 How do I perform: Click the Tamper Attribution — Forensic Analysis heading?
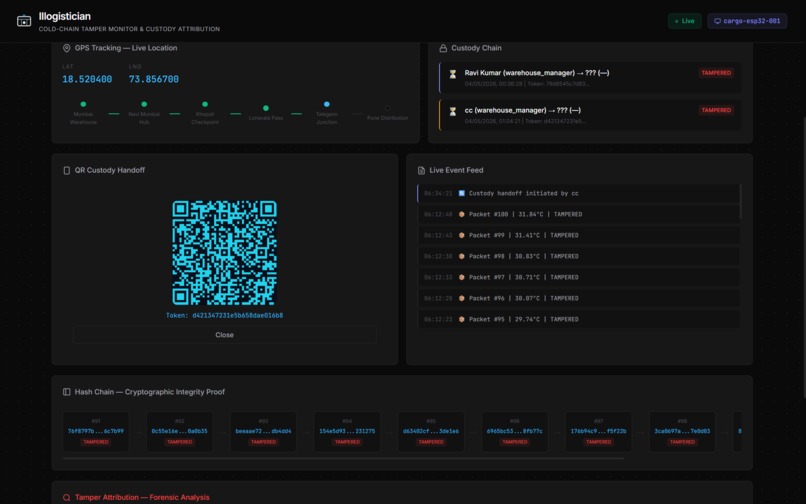pos(142,497)
